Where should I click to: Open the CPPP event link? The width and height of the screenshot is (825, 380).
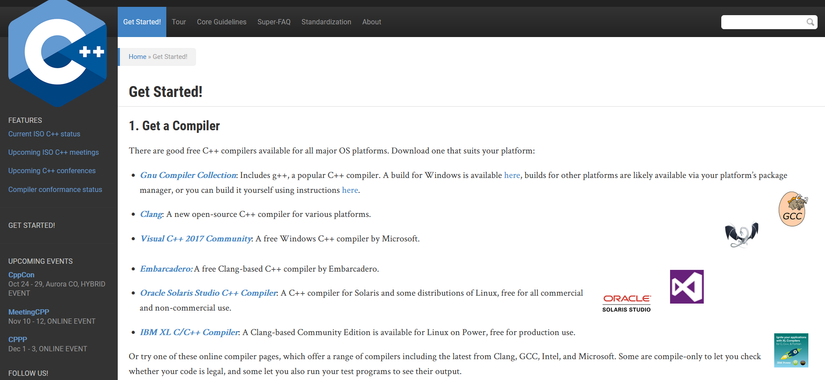click(17, 339)
